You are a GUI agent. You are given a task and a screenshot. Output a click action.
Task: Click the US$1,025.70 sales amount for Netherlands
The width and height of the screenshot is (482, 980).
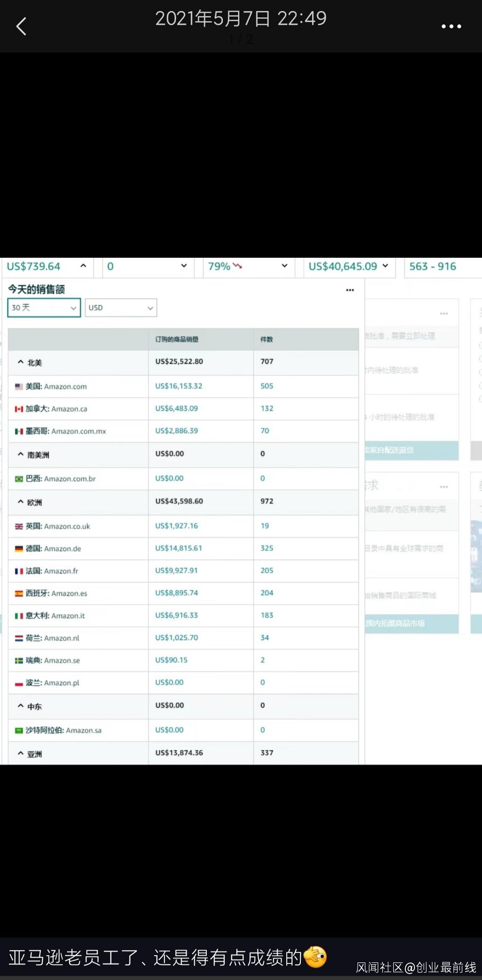coord(176,638)
